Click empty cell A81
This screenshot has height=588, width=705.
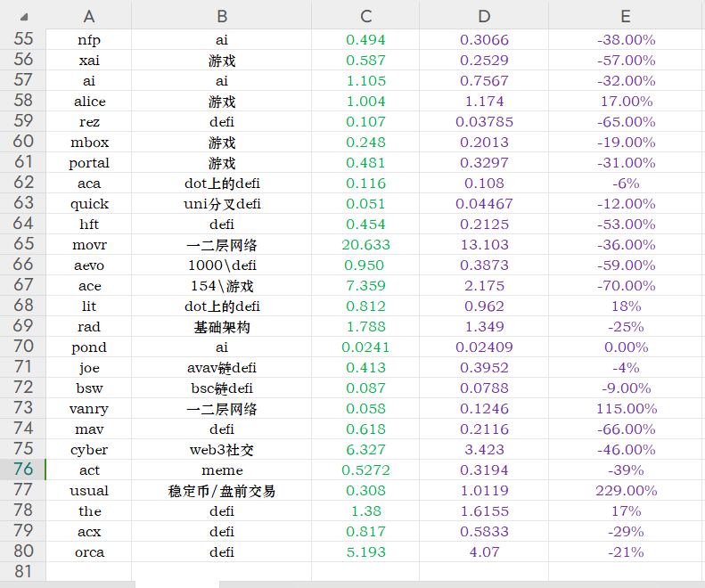(x=88, y=572)
